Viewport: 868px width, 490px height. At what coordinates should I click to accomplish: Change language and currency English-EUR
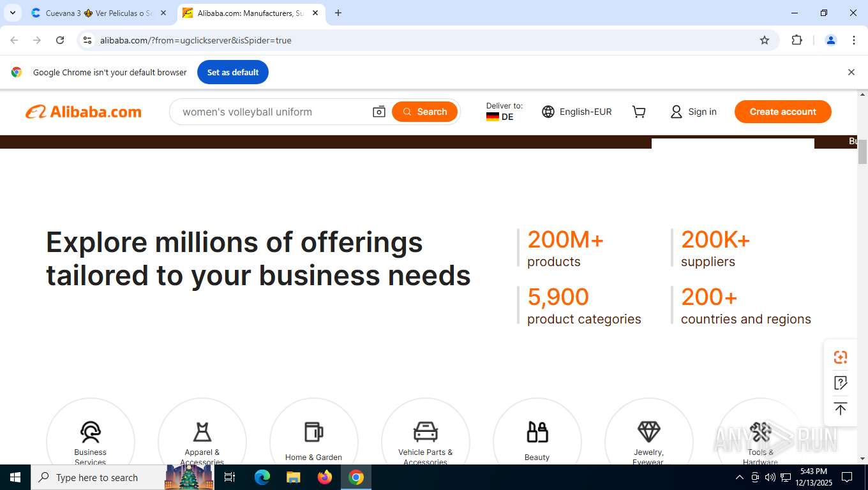coord(577,112)
